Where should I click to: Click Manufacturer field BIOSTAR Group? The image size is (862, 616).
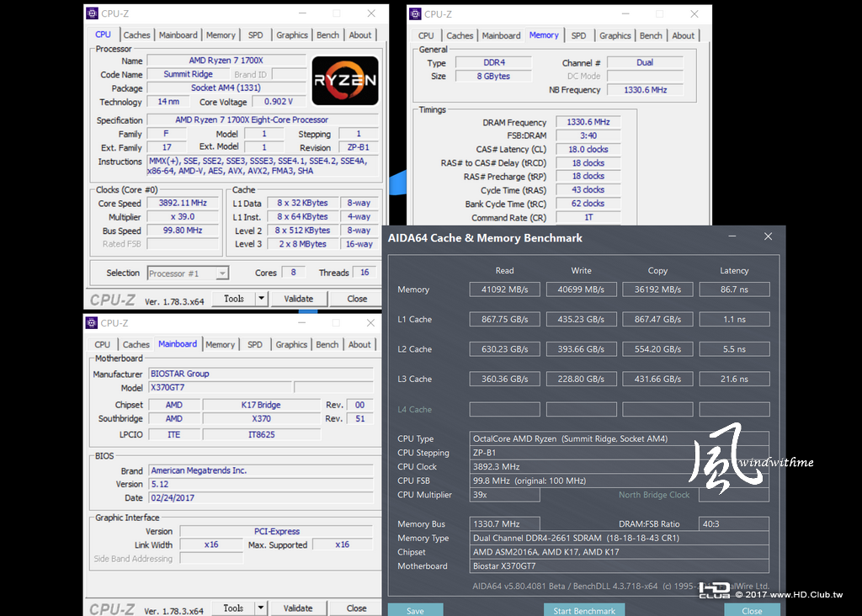click(261, 374)
